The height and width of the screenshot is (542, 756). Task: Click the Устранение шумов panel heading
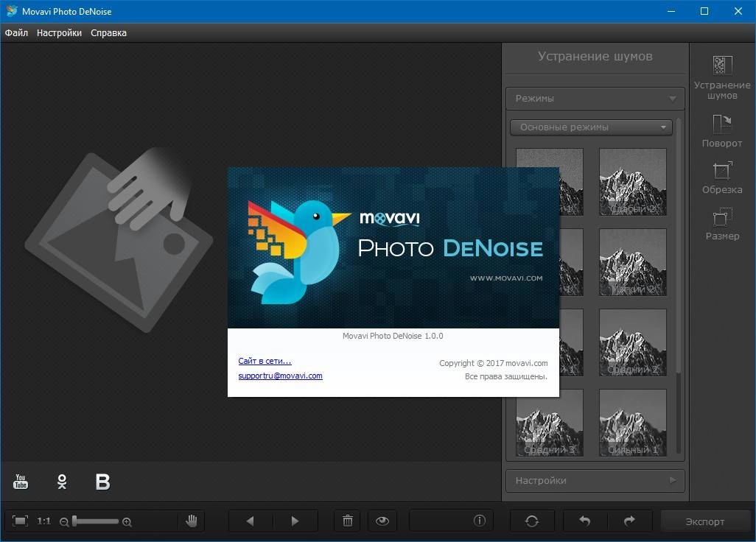tap(595, 57)
